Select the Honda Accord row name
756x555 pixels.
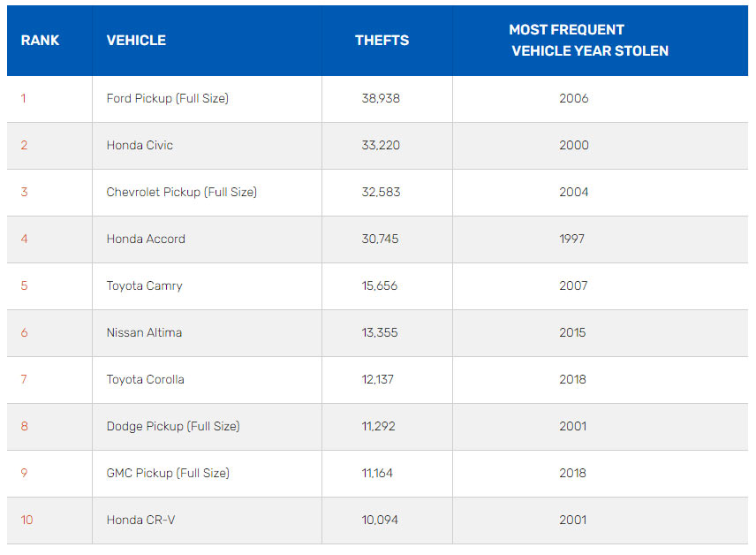[x=146, y=239]
